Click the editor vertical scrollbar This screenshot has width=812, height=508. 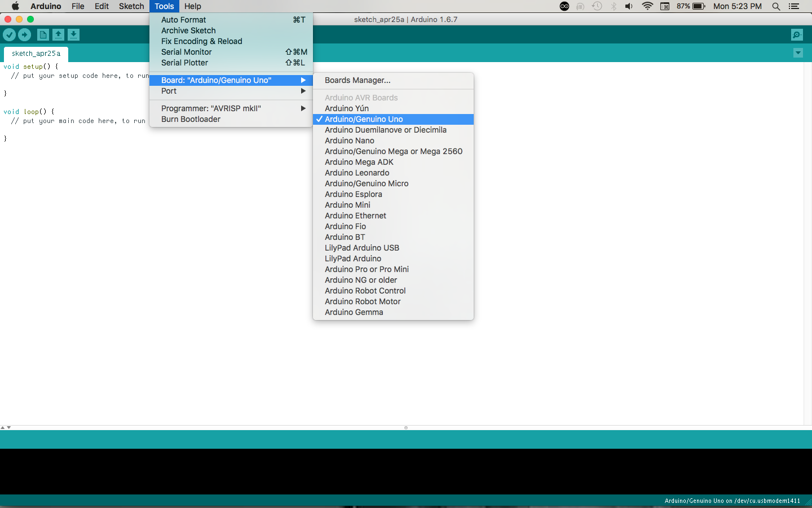tap(807, 243)
